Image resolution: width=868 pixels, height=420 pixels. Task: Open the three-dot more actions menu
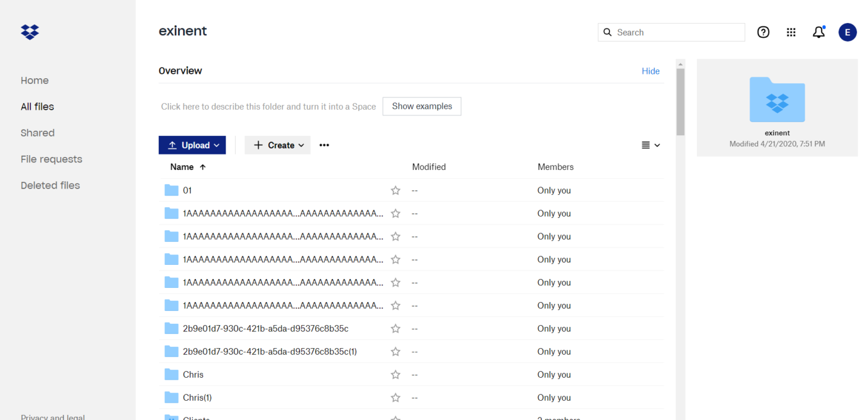(324, 145)
